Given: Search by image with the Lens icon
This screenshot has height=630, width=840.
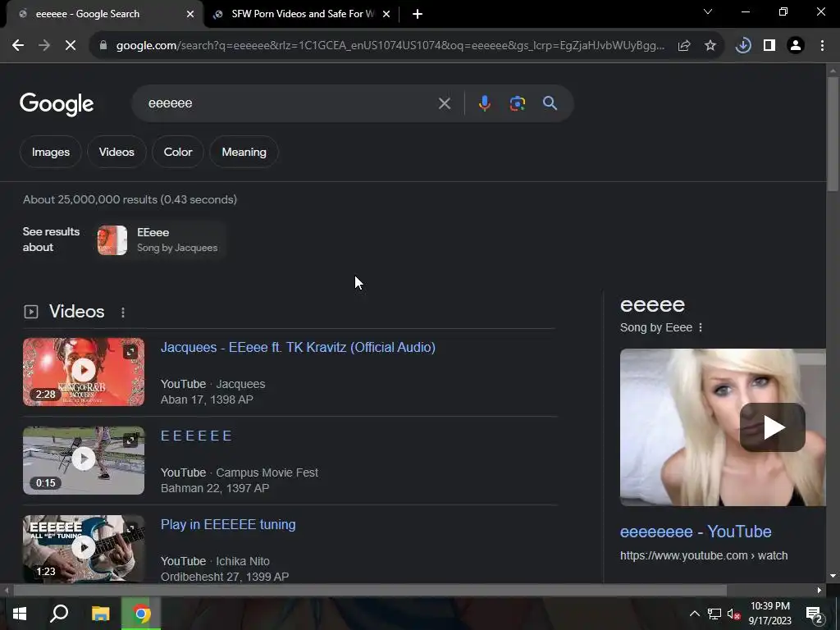Looking at the screenshot, I should [x=518, y=103].
